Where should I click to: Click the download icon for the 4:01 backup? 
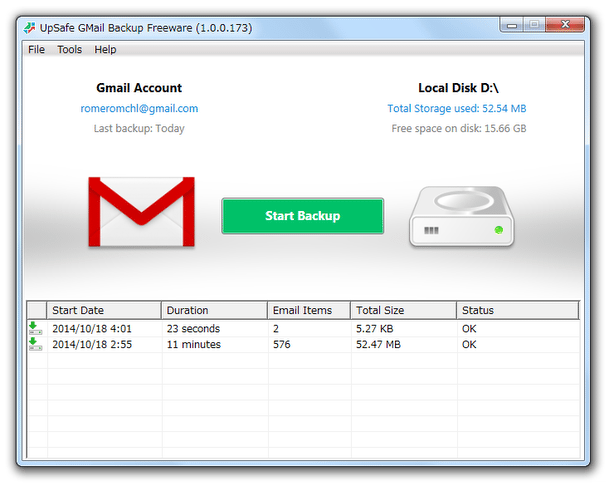35,329
